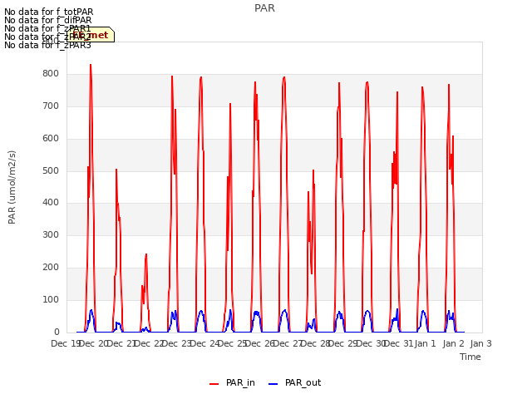The width and height of the screenshot is (532, 399).
Task: Click the 700 y-axis tick label
Action: click(51, 106)
